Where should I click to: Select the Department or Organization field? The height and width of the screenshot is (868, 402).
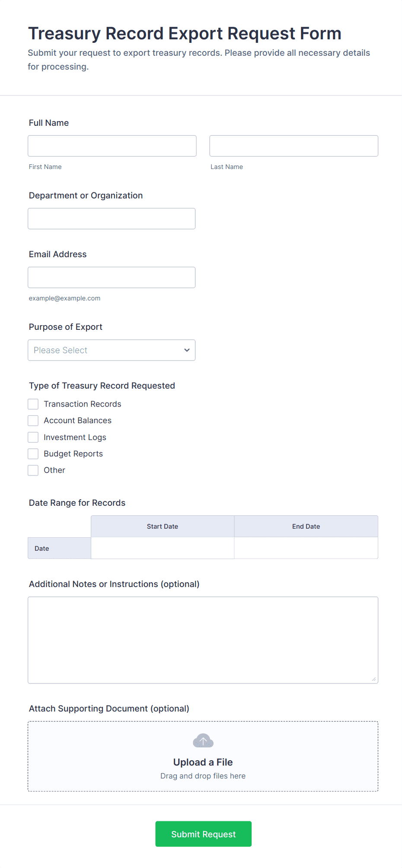pos(112,219)
